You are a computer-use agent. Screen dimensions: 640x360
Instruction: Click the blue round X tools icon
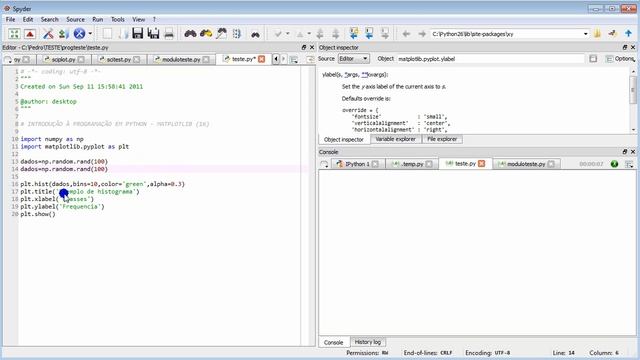pos(79,34)
